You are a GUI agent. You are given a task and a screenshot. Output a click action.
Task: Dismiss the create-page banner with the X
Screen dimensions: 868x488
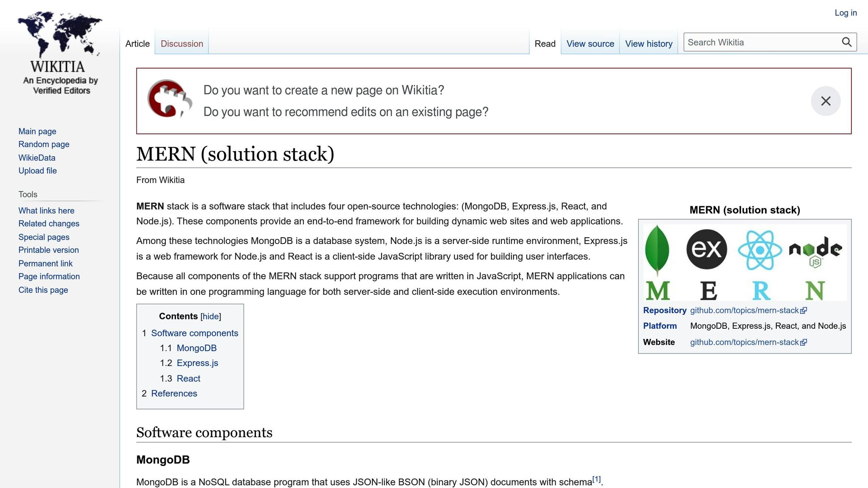pos(826,101)
